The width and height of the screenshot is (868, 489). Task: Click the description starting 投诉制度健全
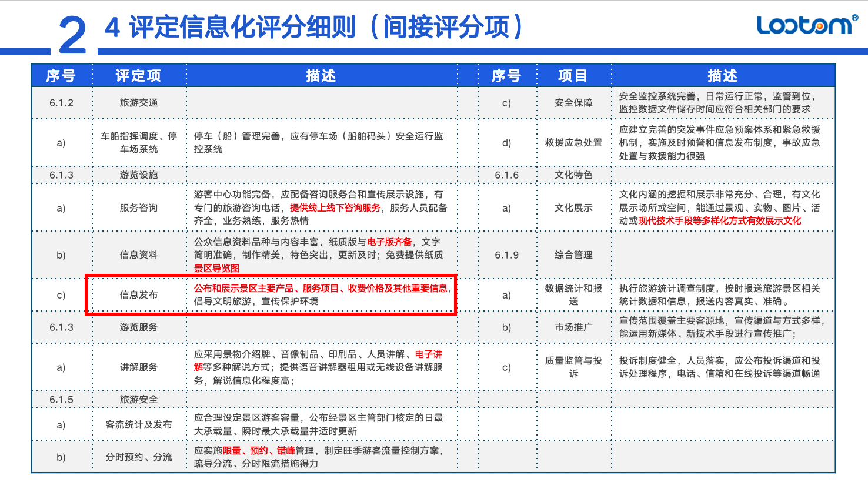pos(720,367)
